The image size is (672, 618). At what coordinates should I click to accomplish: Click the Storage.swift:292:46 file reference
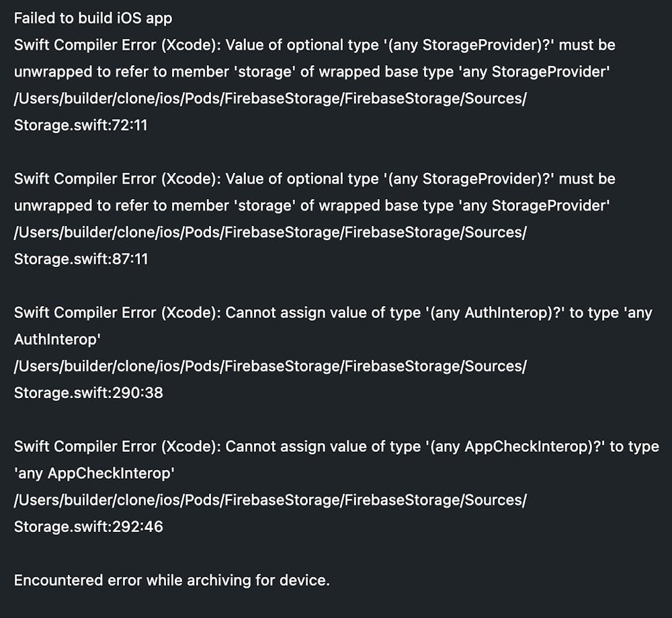(x=88, y=527)
